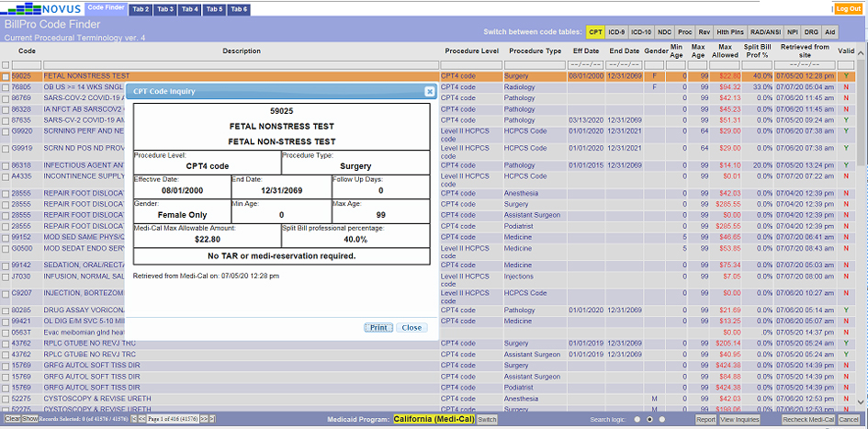
Task: Click the scrollbar down arrow
Action: (x=861, y=401)
